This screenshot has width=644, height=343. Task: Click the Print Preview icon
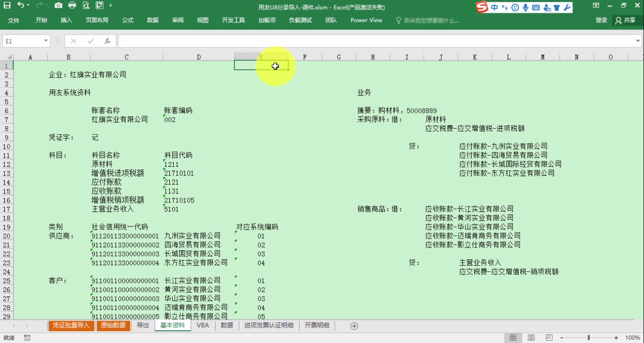coord(85,5)
